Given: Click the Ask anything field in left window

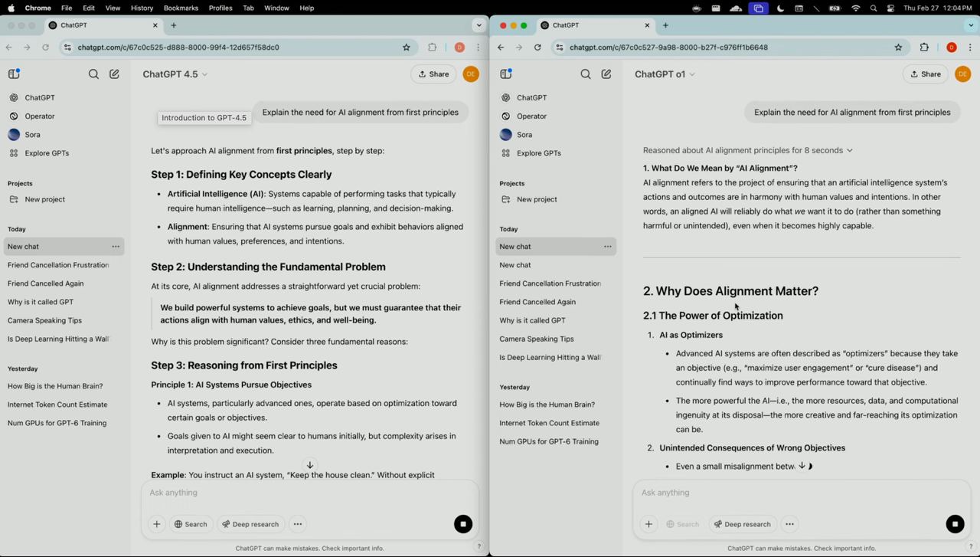Looking at the screenshot, I should click(x=306, y=493).
